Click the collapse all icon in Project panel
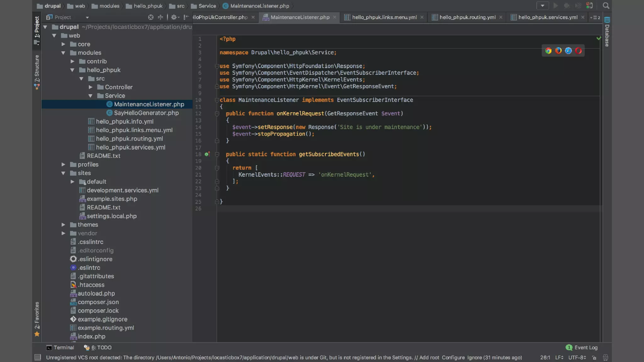 pos(160,17)
